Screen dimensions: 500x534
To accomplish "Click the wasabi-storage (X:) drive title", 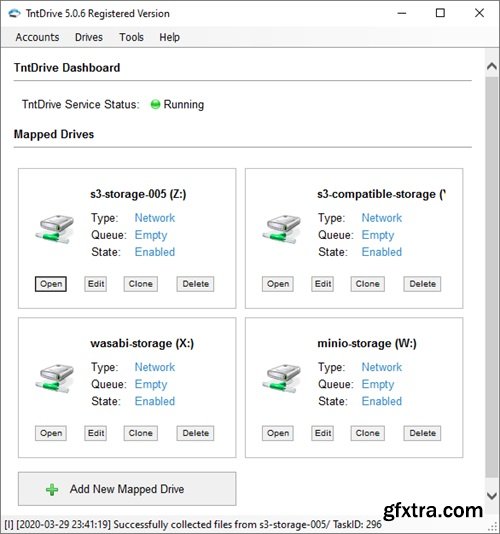I will (x=142, y=343).
